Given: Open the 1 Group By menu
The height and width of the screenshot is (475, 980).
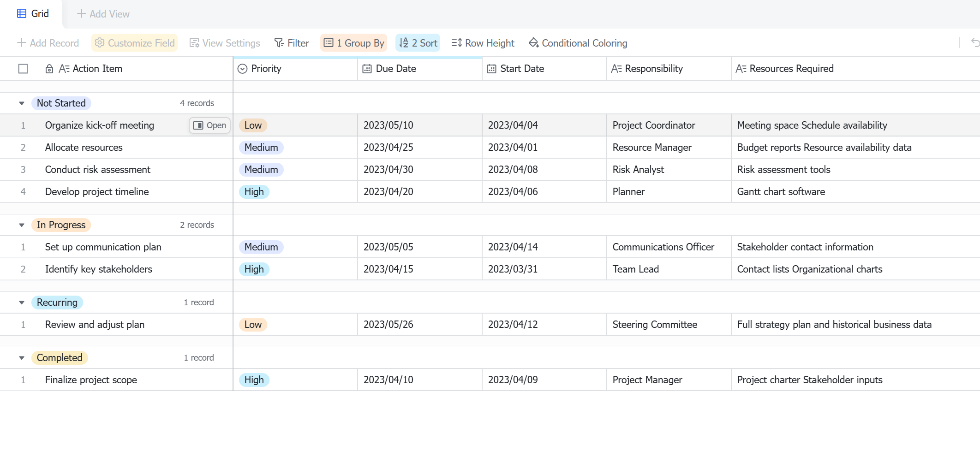Looking at the screenshot, I should (354, 43).
